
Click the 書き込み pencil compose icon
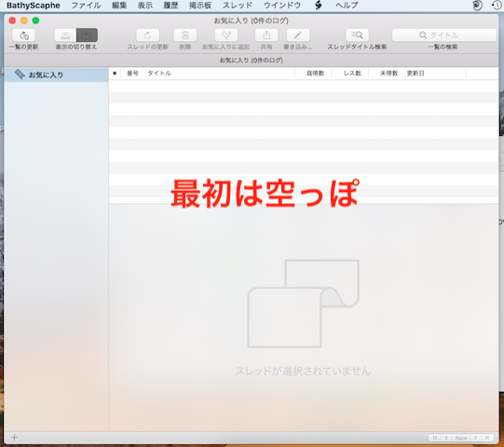click(x=298, y=35)
